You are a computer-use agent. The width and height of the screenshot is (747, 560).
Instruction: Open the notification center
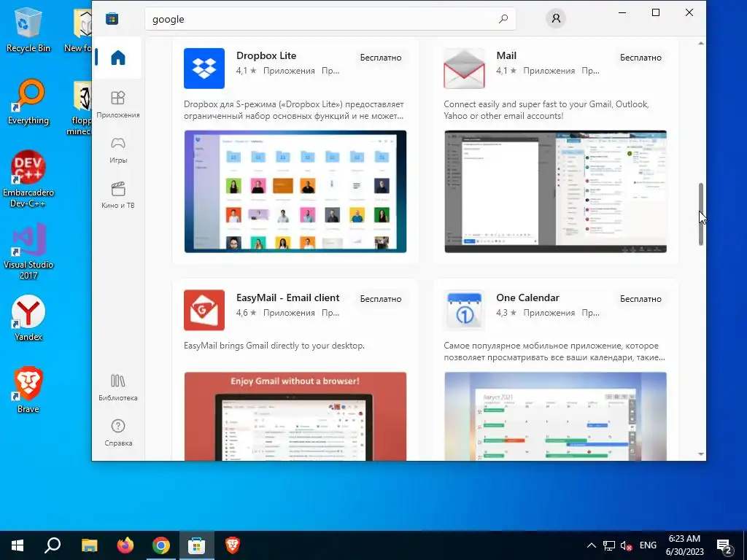coord(725,545)
